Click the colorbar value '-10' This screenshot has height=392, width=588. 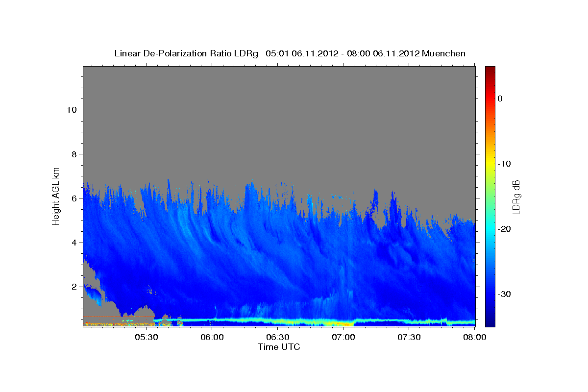(505, 164)
